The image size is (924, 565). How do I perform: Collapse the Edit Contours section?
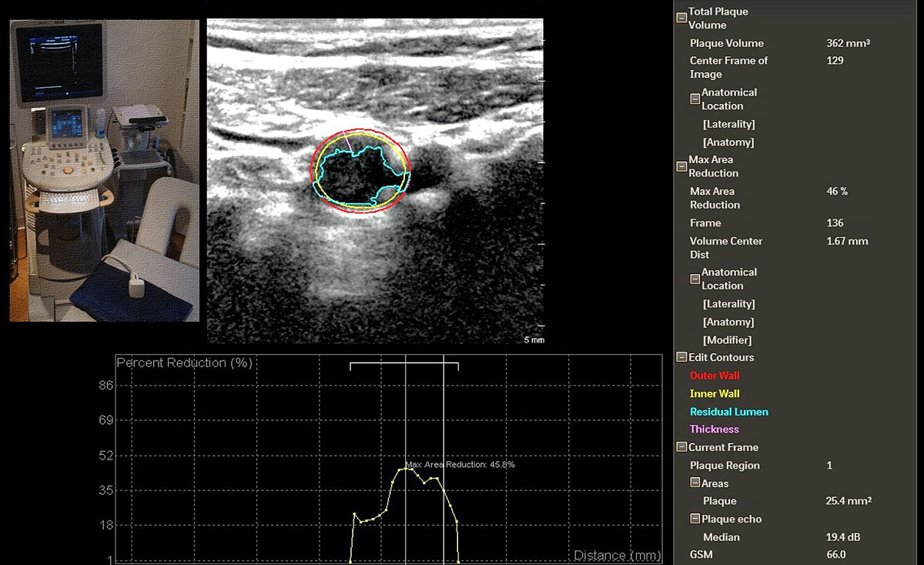coord(681,357)
